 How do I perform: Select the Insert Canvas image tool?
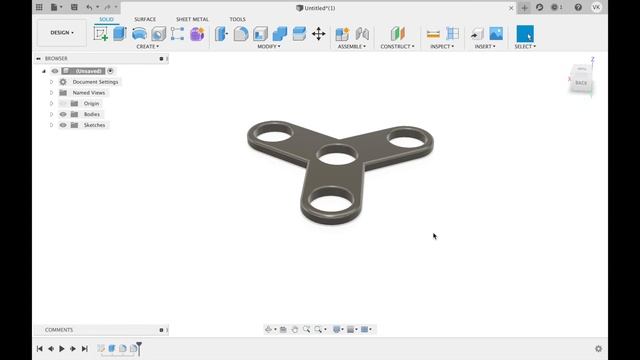(x=496, y=34)
